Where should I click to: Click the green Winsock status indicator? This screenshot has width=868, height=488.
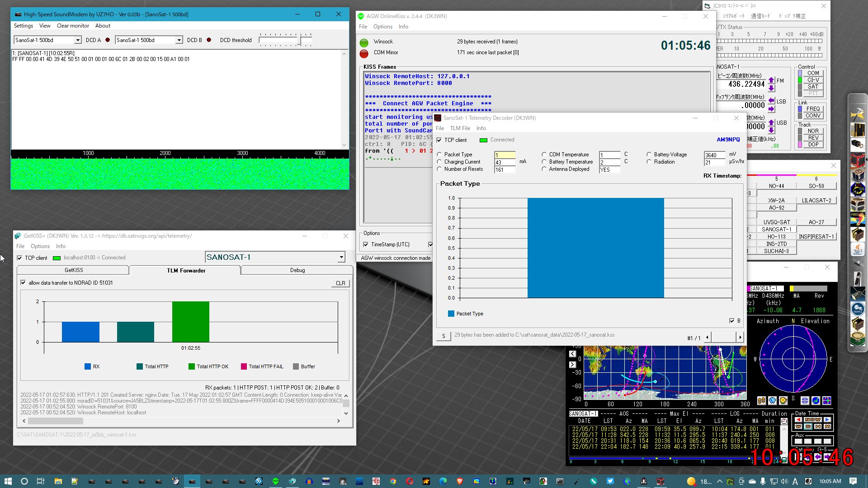click(364, 43)
